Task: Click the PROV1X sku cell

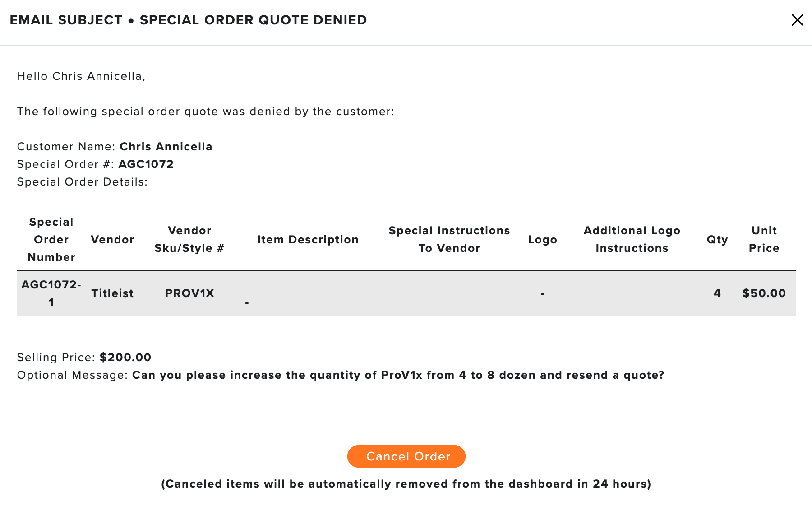Action: click(x=189, y=293)
